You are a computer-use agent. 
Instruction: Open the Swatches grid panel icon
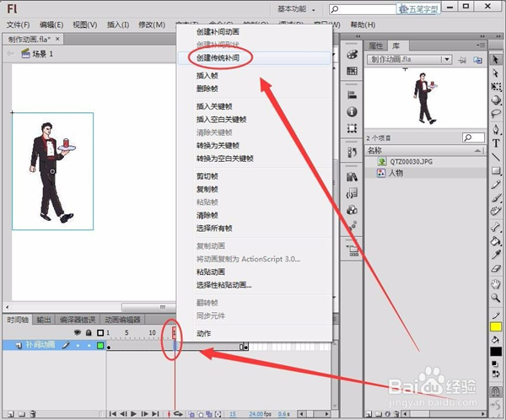pyautogui.click(x=352, y=71)
